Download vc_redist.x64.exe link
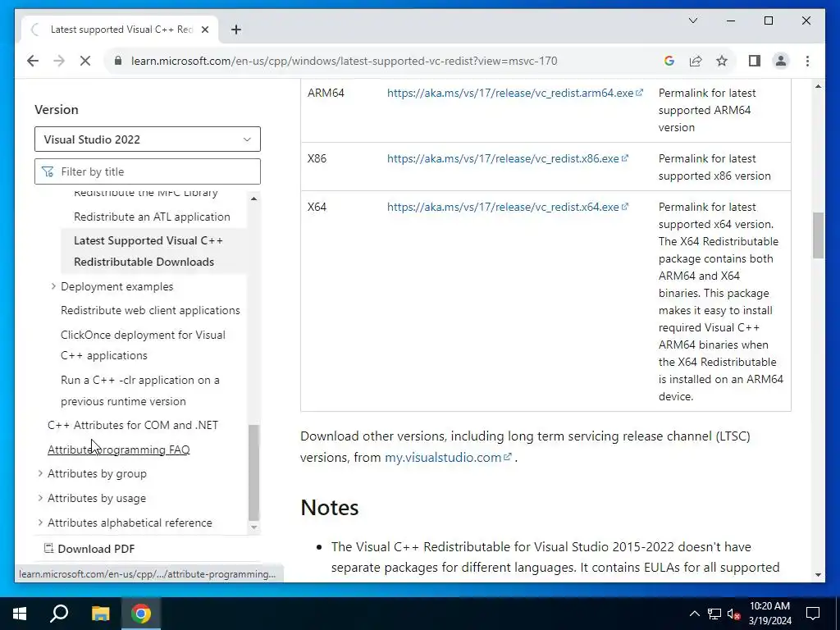840x630 pixels. pyautogui.click(x=507, y=207)
